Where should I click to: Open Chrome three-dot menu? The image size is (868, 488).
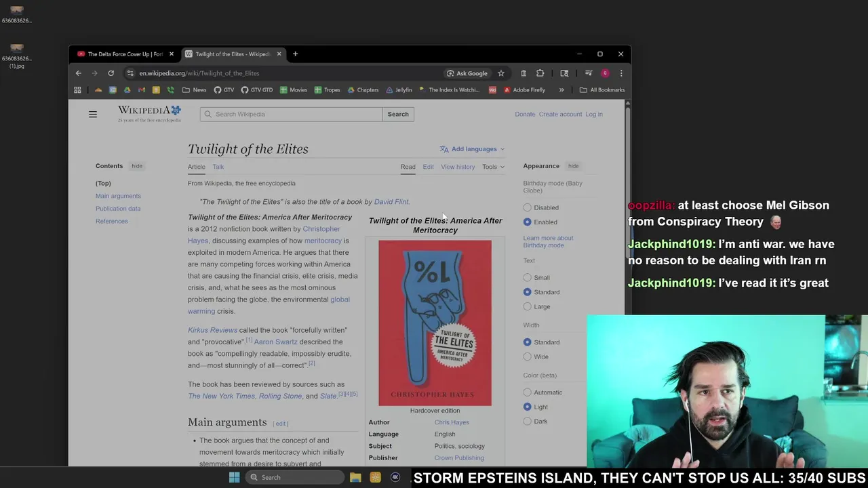(621, 73)
